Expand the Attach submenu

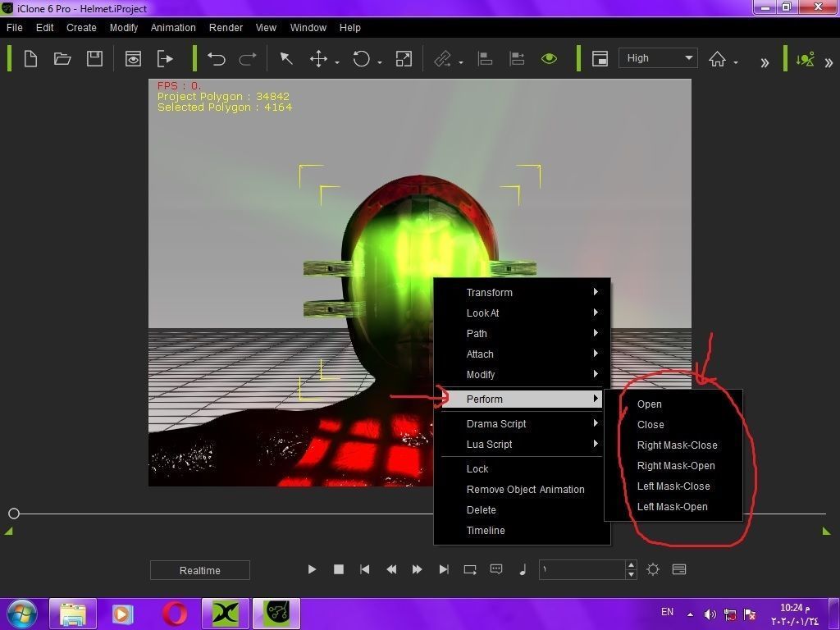[x=522, y=354]
